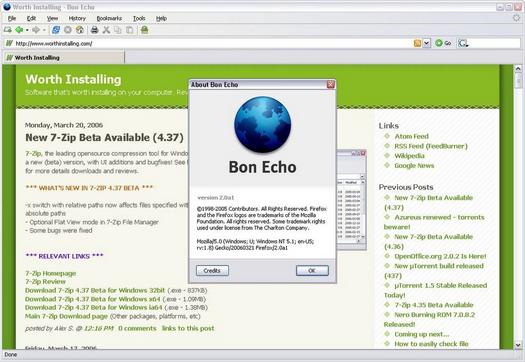Open the Bookmarks menu
The image size is (525, 362).
(x=109, y=18)
